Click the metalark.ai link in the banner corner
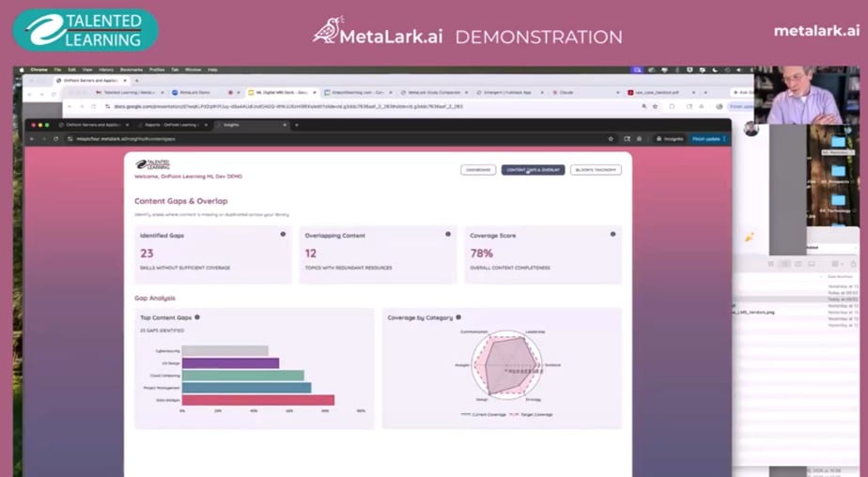The height and width of the screenshot is (477, 868). click(x=816, y=31)
